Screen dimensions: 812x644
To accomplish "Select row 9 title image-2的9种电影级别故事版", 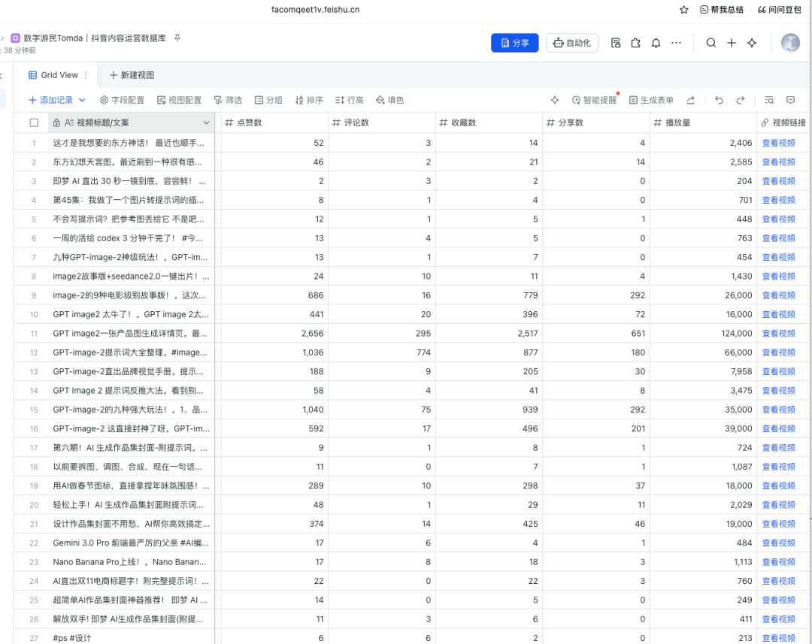I will click(129, 295).
